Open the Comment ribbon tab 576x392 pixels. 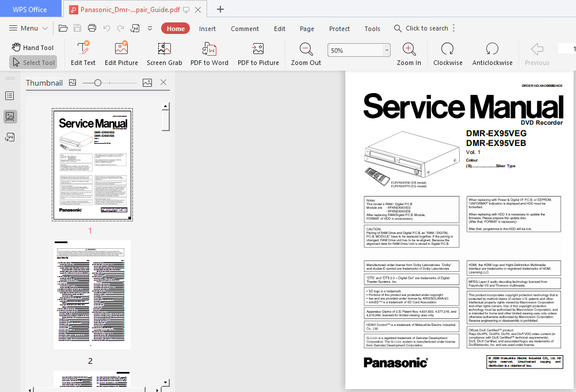[245, 29]
